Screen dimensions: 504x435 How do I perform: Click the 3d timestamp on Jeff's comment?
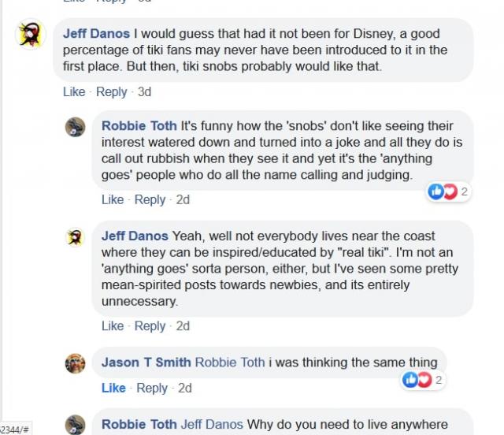[144, 91]
